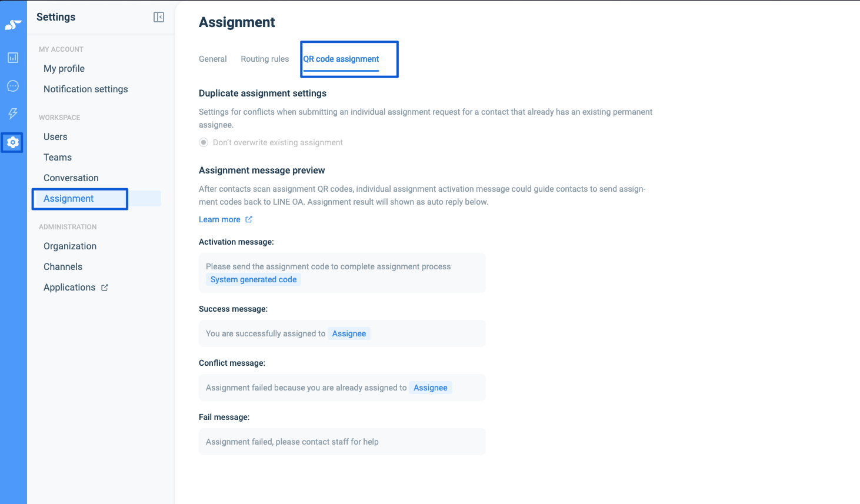Screen dimensions: 860x504
Task: Go to My profile settings
Action: click(x=64, y=68)
